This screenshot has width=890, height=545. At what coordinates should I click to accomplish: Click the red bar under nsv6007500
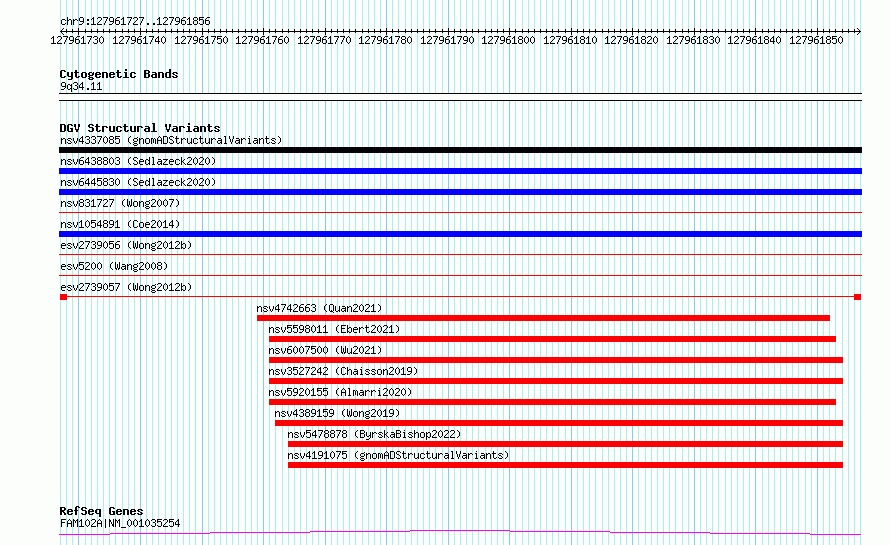tap(556, 360)
